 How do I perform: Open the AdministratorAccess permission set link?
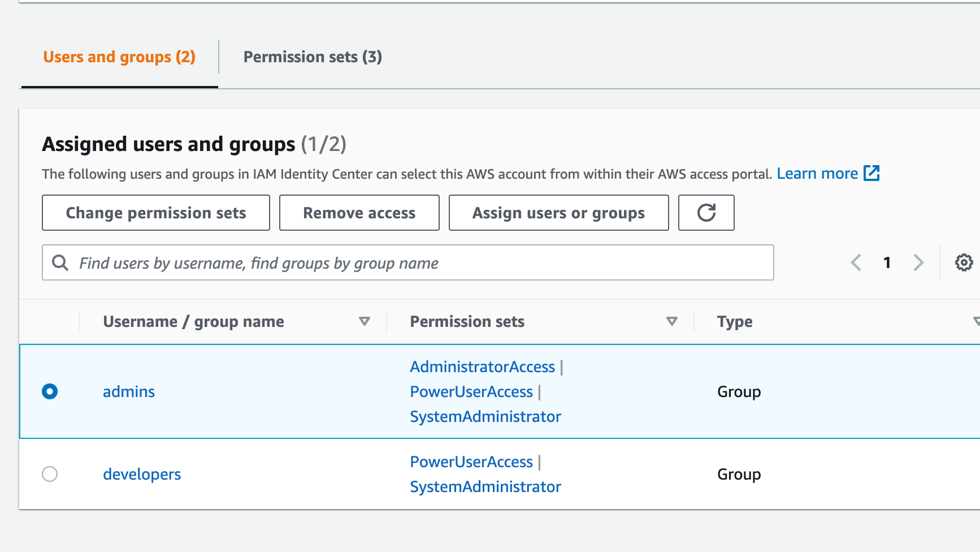tap(482, 366)
